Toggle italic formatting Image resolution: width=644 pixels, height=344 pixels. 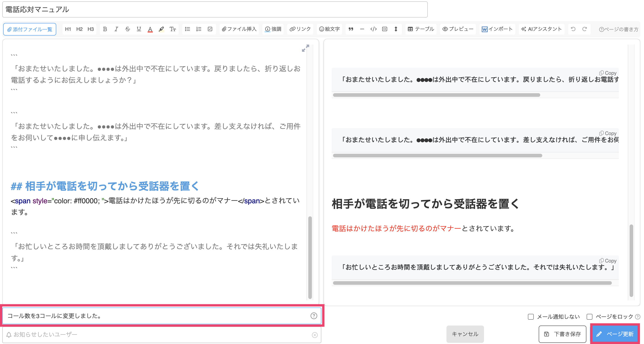click(x=116, y=29)
